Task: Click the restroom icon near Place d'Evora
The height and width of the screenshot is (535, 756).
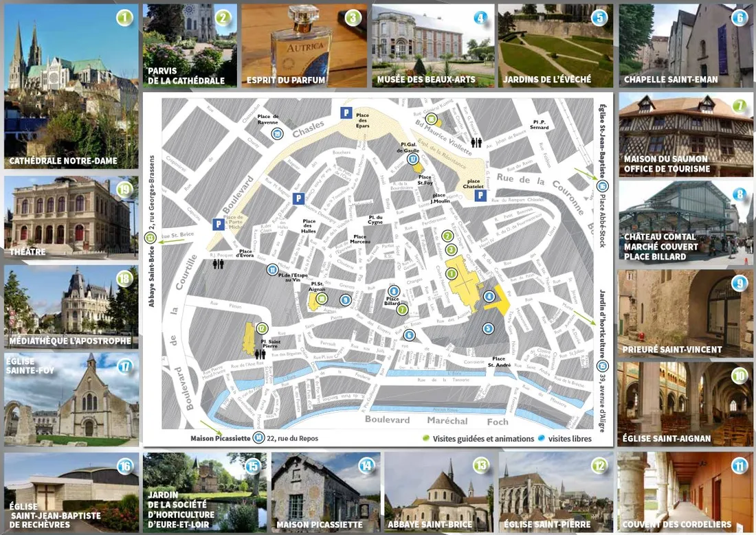Action: coord(218,263)
